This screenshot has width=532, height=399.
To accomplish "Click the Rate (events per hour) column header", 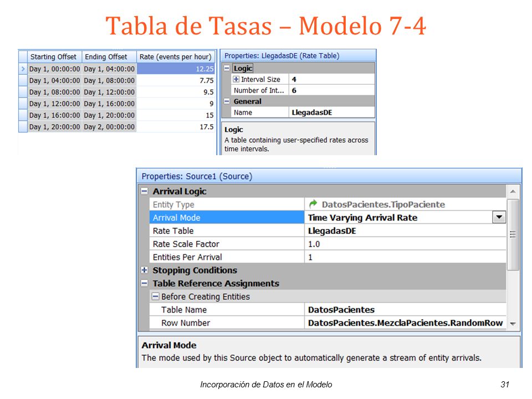I will (x=176, y=57).
